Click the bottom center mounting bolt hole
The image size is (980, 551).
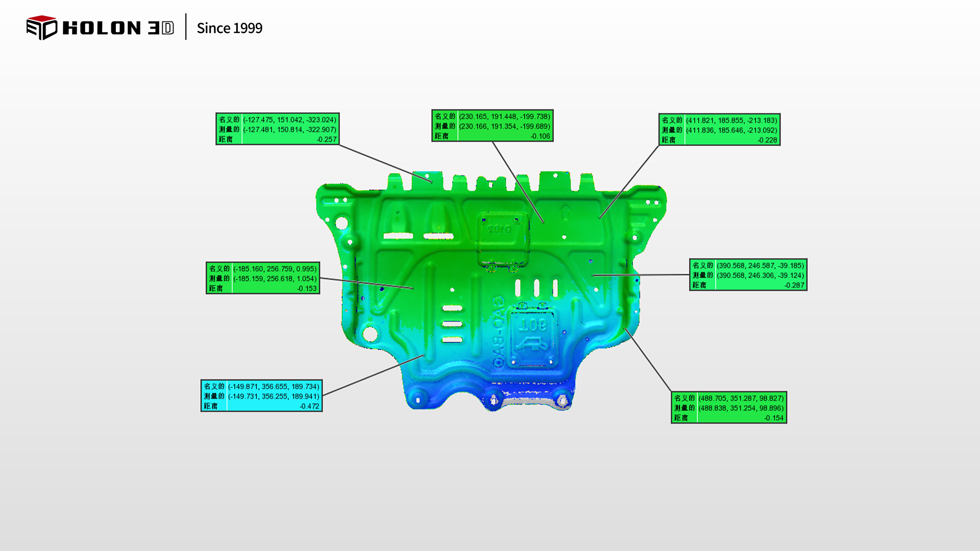pyautogui.click(x=494, y=401)
